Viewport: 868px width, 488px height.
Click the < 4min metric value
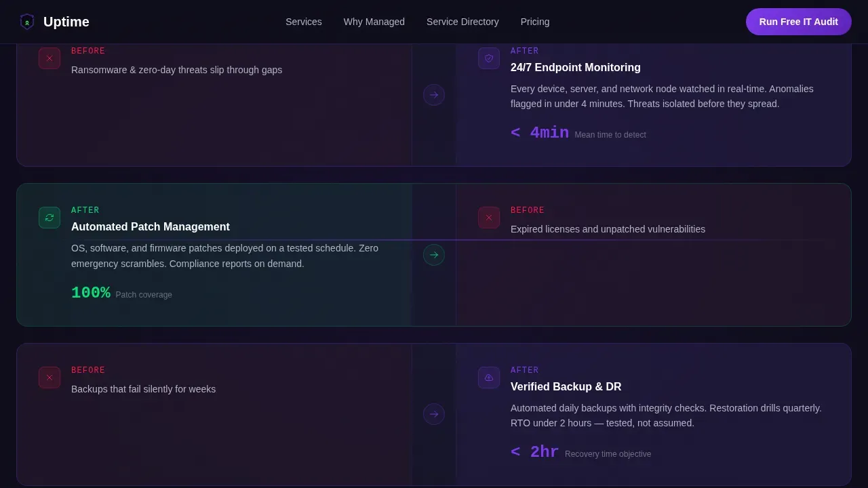click(540, 133)
